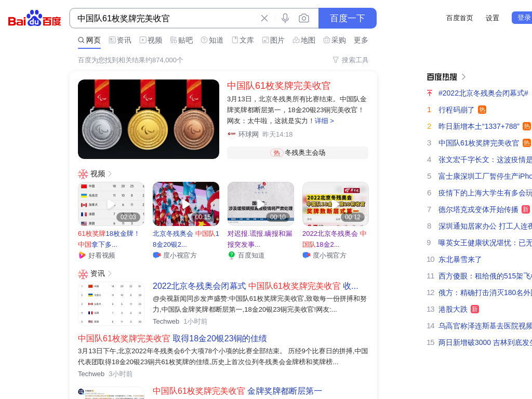The width and height of the screenshot is (532, 399).
Task: Open the 冬残奥主会场 link
Action: (x=298, y=153)
